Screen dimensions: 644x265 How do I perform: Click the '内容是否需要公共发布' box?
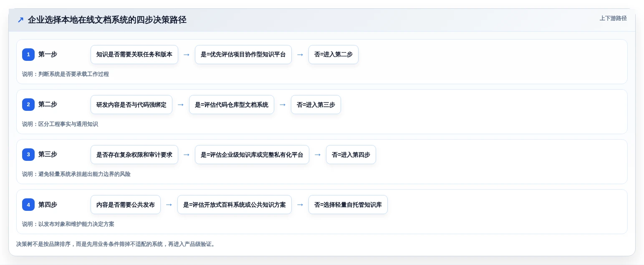(x=126, y=205)
